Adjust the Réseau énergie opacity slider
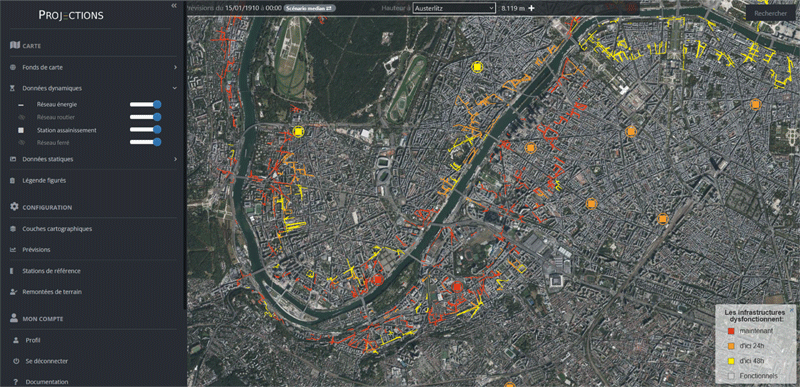Screen dimensions: 800x387 pos(145,105)
